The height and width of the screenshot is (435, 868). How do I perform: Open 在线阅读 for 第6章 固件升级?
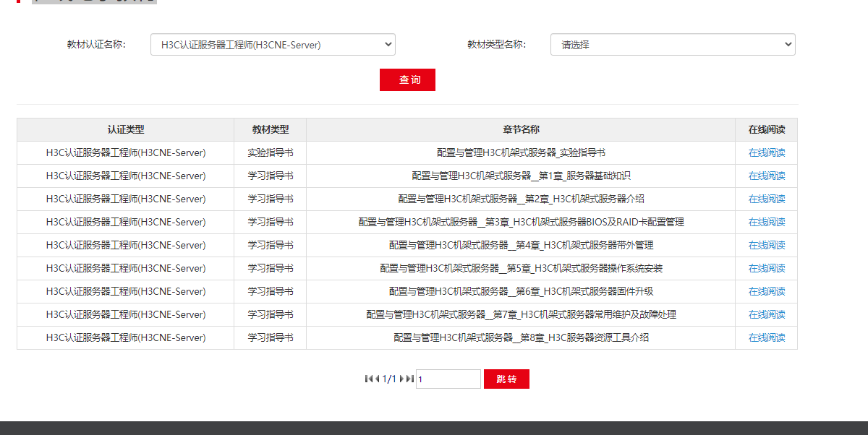(767, 291)
